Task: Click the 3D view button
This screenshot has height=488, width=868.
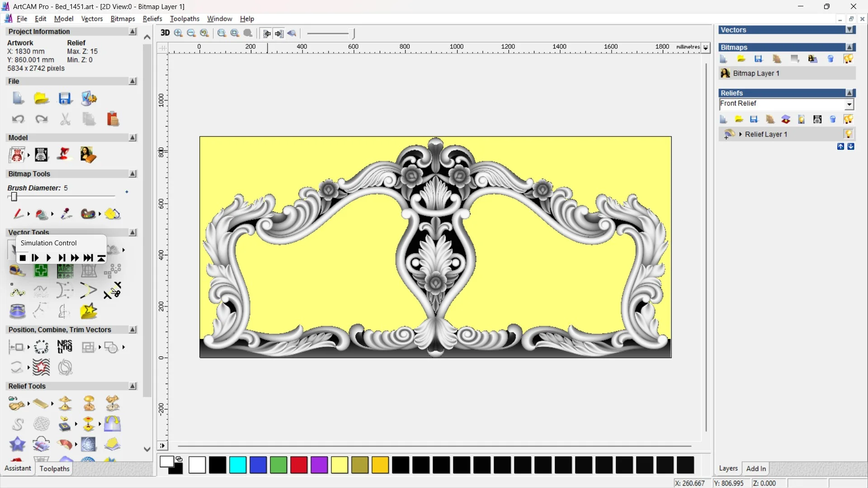Action: (x=165, y=33)
